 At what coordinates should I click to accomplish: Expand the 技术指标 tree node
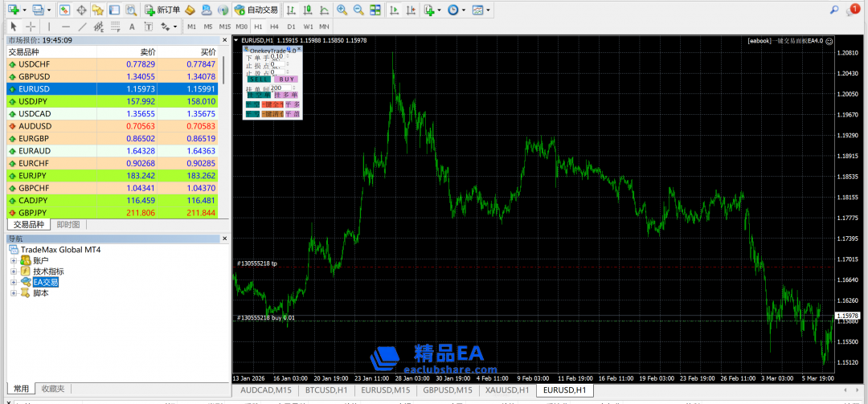tap(14, 271)
